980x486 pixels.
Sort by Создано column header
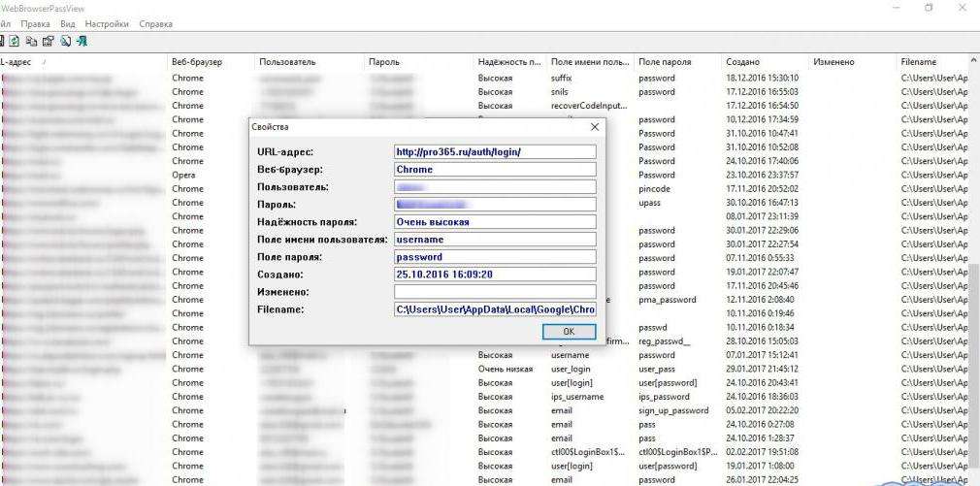pos(742,62)
